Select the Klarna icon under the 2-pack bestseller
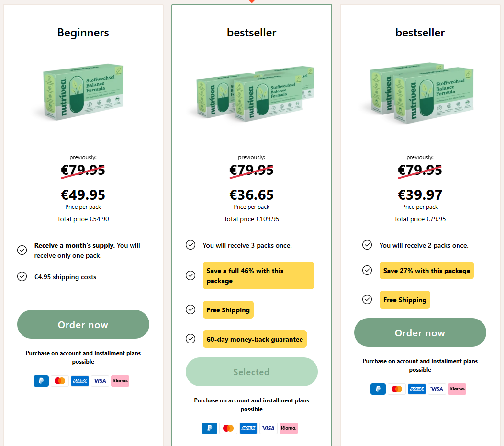The width and height of the screenshot is (504, 446). click(x=457, y=389)
